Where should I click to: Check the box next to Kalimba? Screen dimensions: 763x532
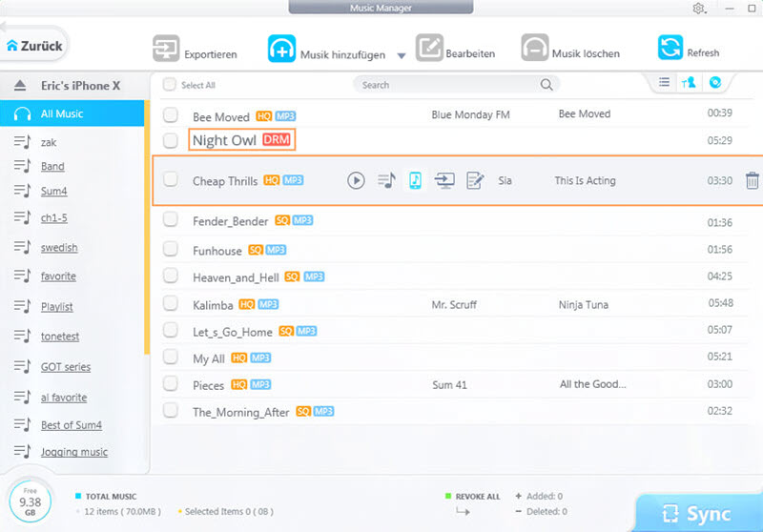(x=171, y=304)
